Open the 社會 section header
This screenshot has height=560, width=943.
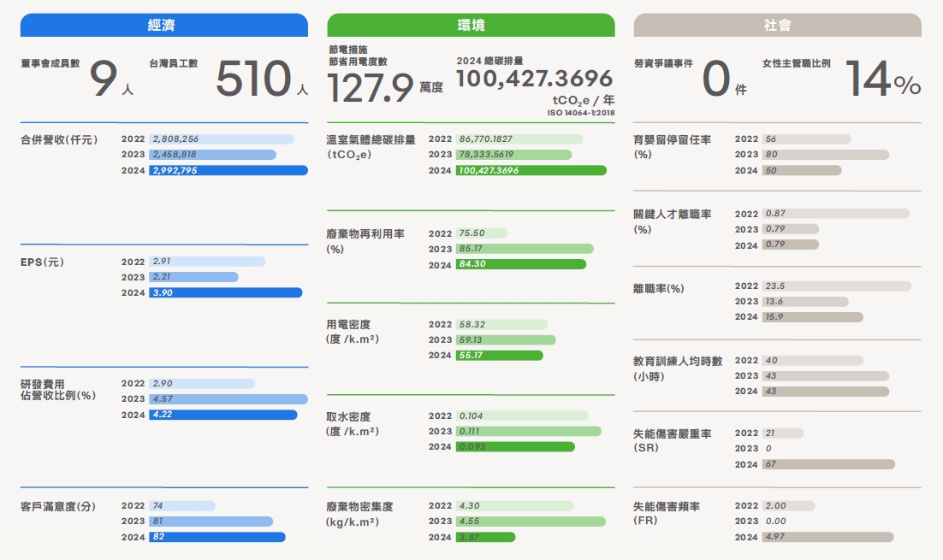pos(777,25)
